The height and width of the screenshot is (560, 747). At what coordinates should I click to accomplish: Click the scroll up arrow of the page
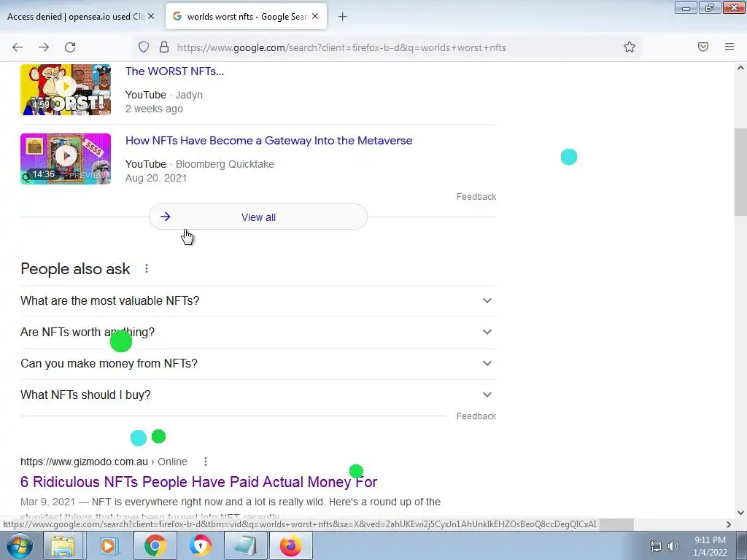click(740, 68)
